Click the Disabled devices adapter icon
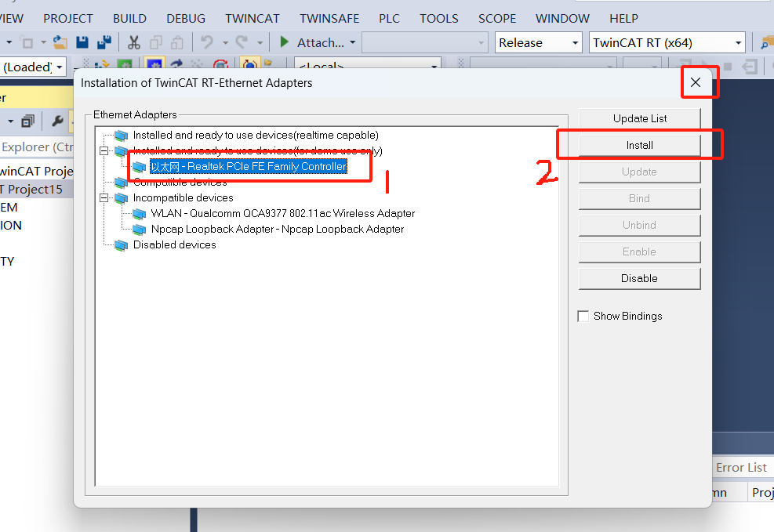Viewport: 774px width, 532px height. point(121,245)
